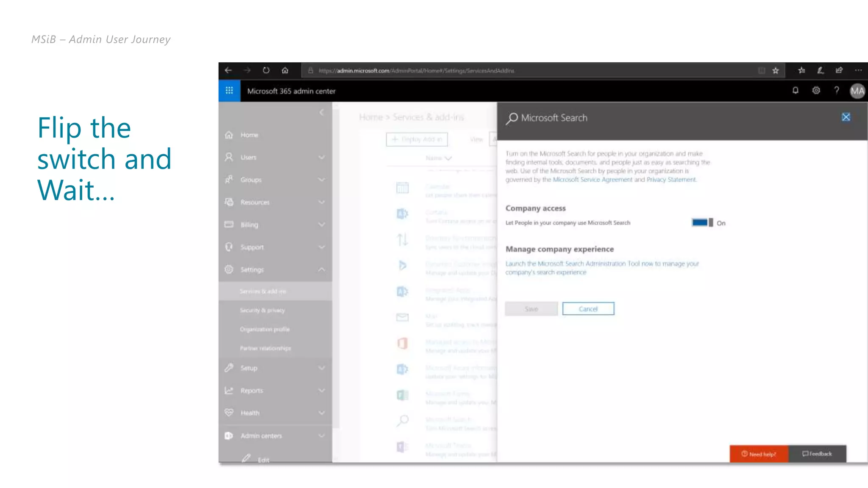868x488 pixels.
Task: Collapse the Settings section chevron
Action: point(322,269)
